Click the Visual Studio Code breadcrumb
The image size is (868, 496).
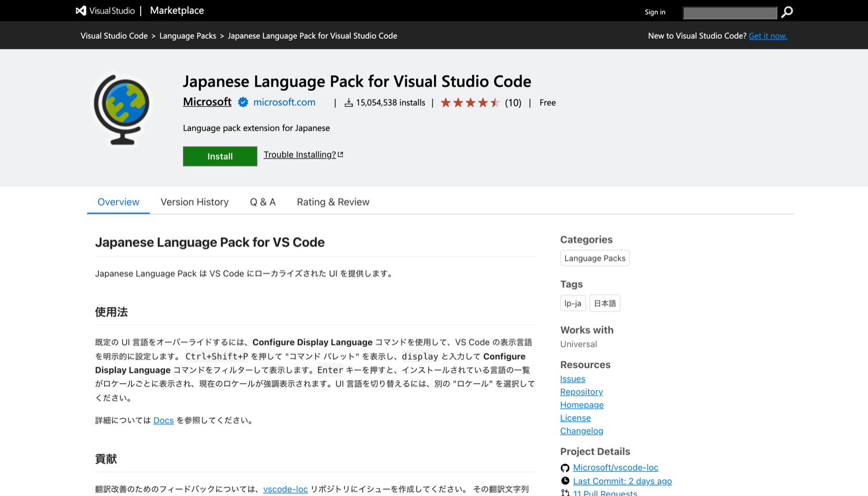tap(114, 36)
